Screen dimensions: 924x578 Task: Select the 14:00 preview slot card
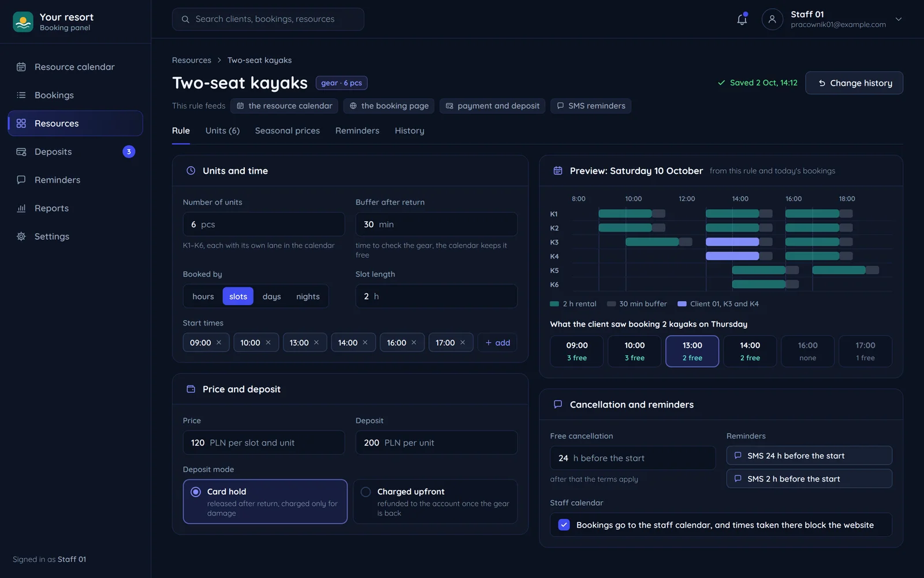pos(750,351)
